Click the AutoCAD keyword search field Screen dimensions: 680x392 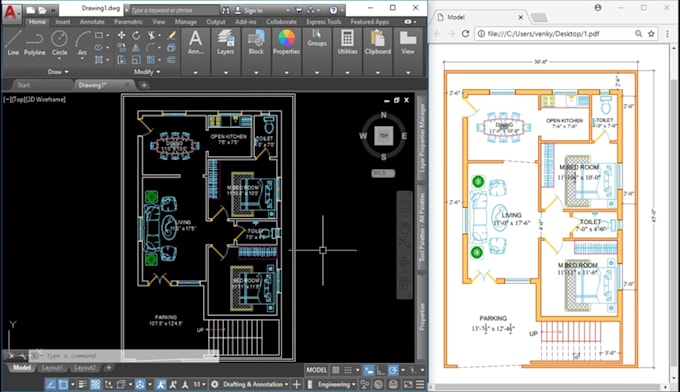point(175,10)
